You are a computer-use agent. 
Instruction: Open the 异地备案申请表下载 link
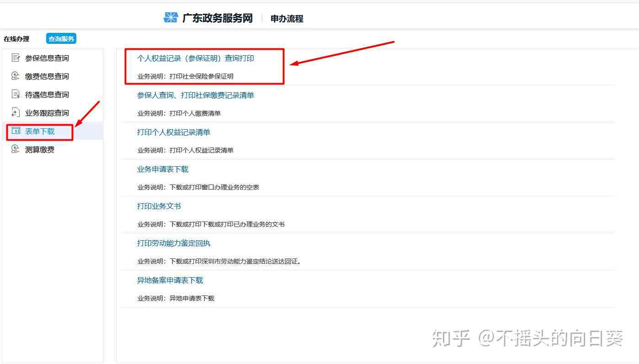[x=170, y=280]
